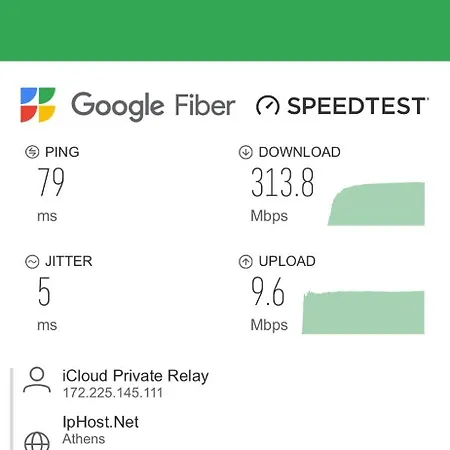Click the green header banner

click(x=225, y=30)
